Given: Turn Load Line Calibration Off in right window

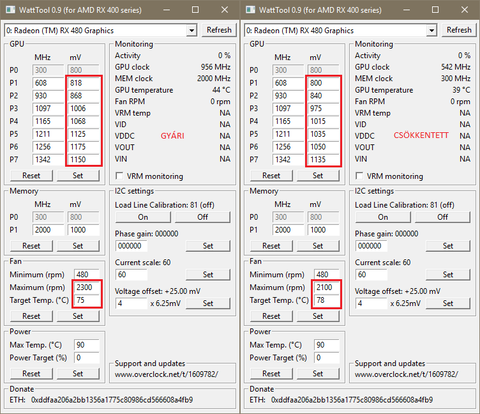Looking at the screenshot, I should [443, 217].
